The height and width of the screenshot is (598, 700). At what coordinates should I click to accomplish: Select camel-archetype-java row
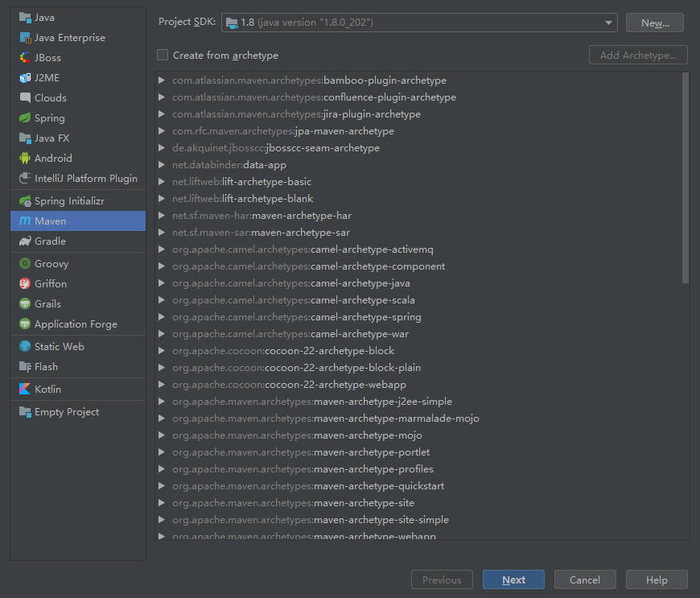291,283
